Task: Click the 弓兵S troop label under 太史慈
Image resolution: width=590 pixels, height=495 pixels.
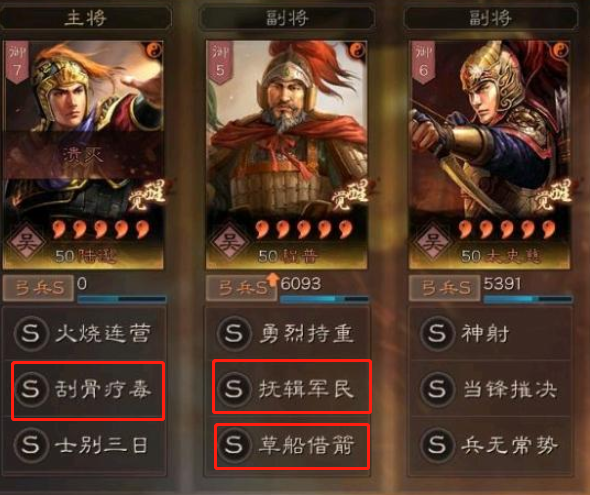Action: point(444,288)
